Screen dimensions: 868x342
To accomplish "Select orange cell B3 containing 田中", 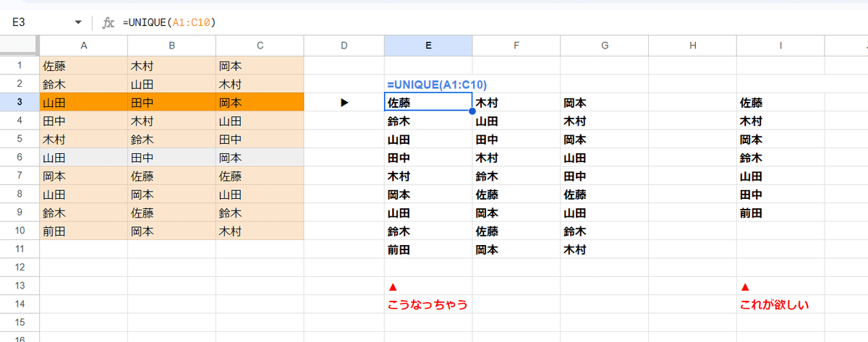I will coord(171,103).
